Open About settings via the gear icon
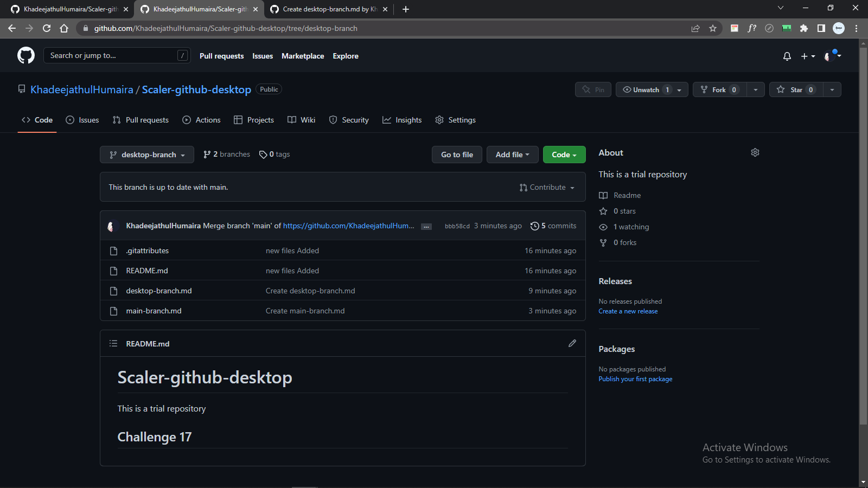 click(x=755, y=152)
